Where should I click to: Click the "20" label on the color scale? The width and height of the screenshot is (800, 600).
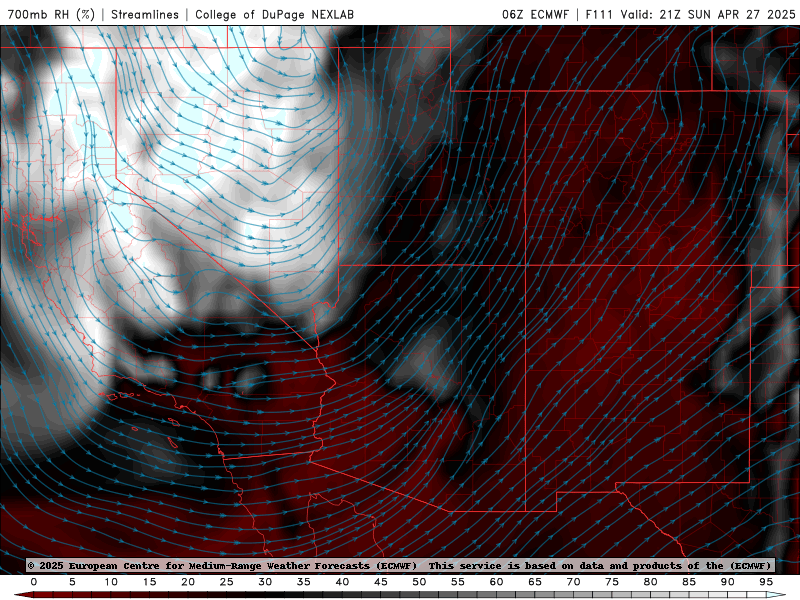point(188,582)
